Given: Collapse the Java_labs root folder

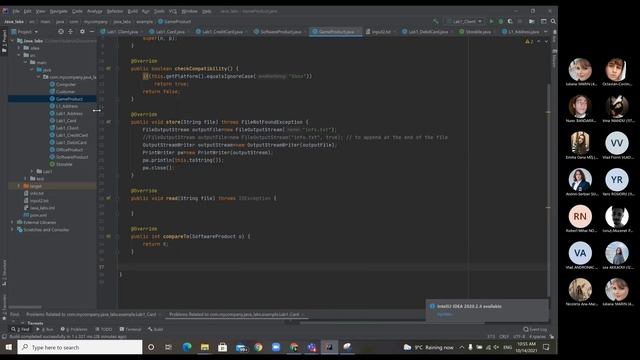Looking at the screenshot, I should pyautogui.click(x=12, y=41).
